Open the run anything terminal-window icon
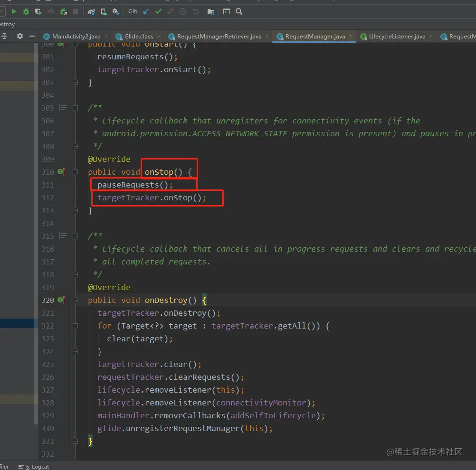 coord(227,11)
